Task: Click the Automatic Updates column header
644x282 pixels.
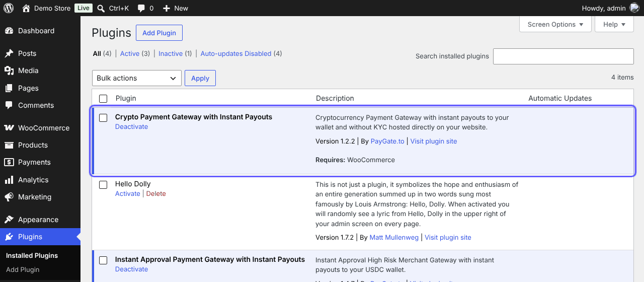Action: point(560,98)
